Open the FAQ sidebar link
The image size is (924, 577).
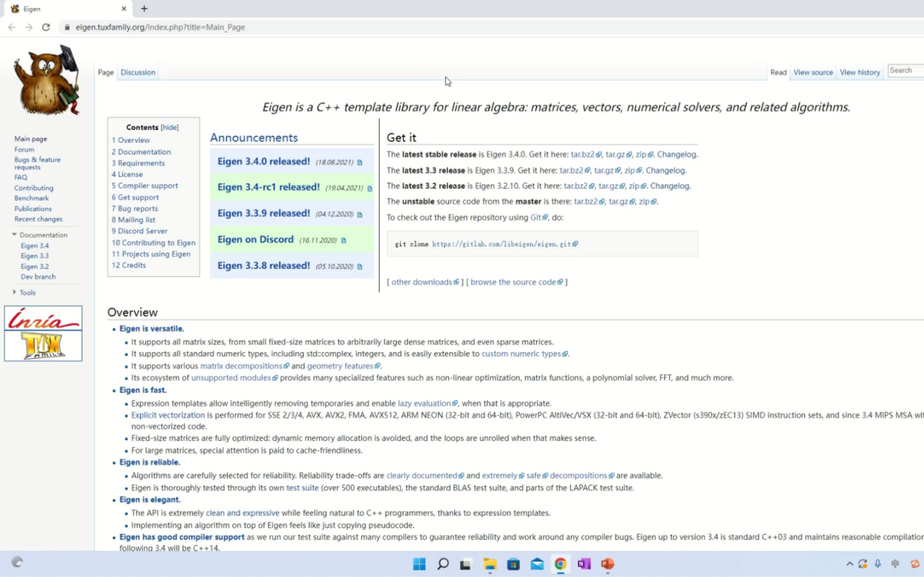tap(21, 178)
